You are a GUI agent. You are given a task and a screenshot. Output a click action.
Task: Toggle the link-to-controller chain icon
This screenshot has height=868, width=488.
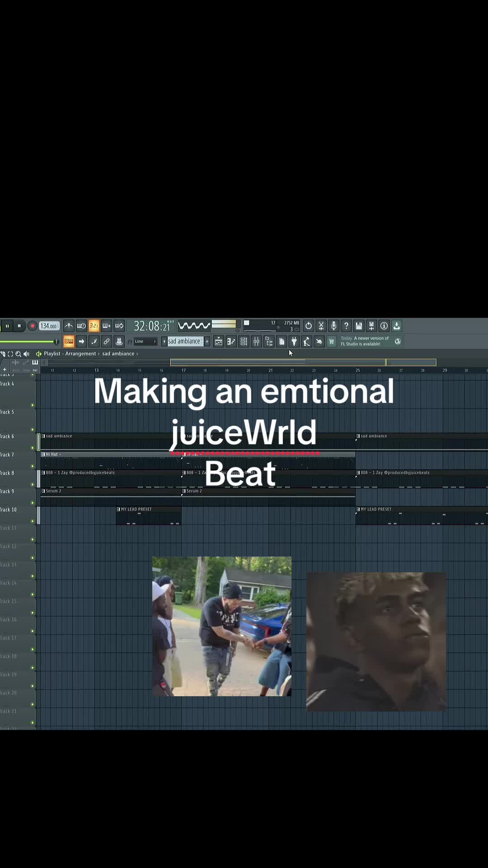107,341
